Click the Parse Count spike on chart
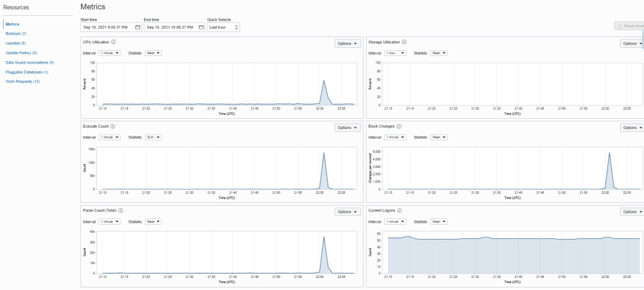Image resolution: width=644 pixels, height=290 pixels. (x=324, y=237)
